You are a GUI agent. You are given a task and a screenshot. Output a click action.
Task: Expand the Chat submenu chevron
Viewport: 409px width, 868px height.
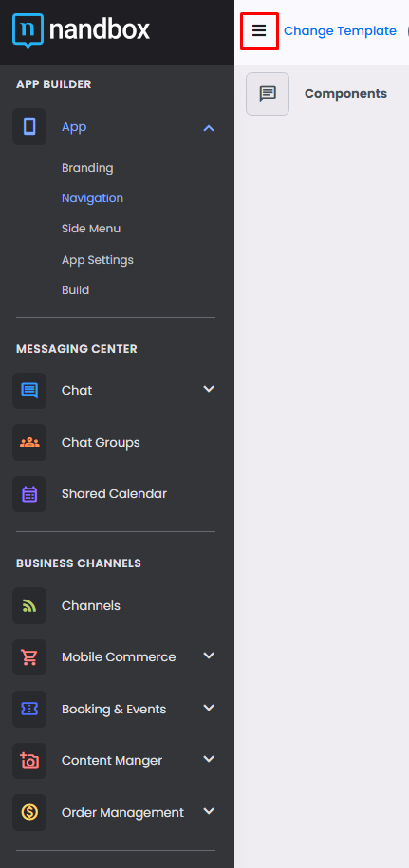point(209,389)
